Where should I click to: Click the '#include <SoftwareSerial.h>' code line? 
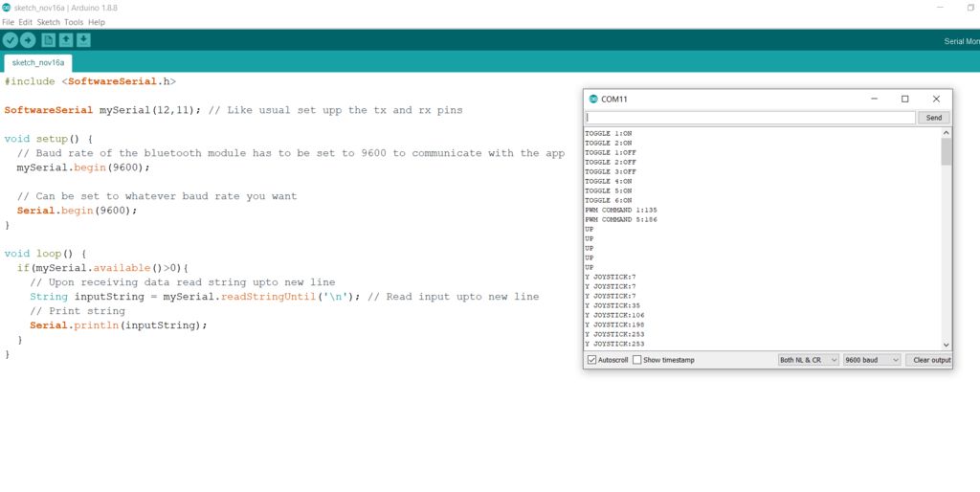90,81
